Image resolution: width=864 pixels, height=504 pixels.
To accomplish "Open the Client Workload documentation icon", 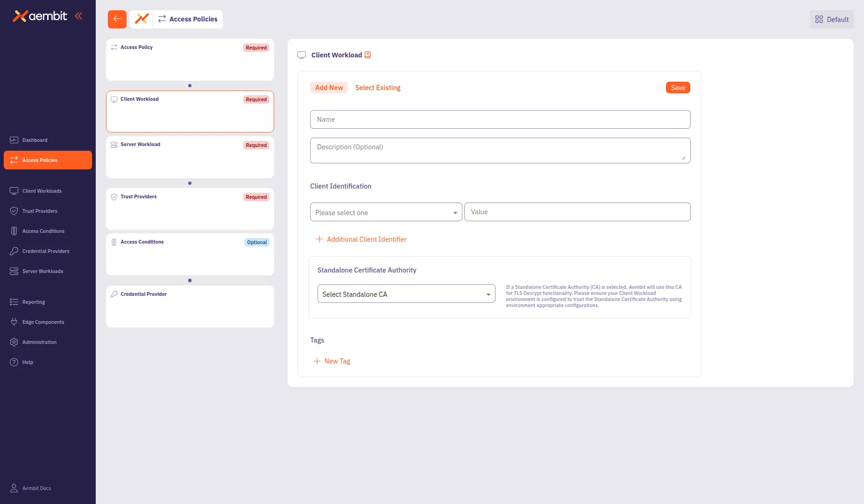I will pos(368,55).
